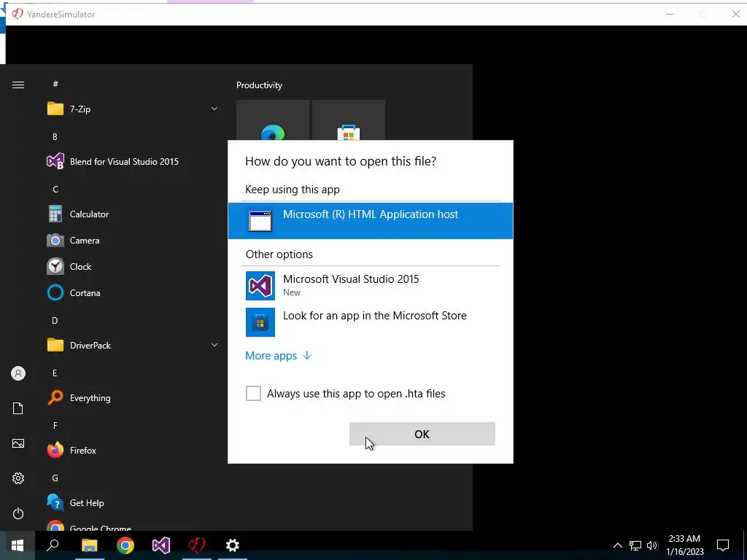Screen dimensions: 747x560
Task: Select Look for an app in the Microsoft Store
Action: (x=371, y=322)
